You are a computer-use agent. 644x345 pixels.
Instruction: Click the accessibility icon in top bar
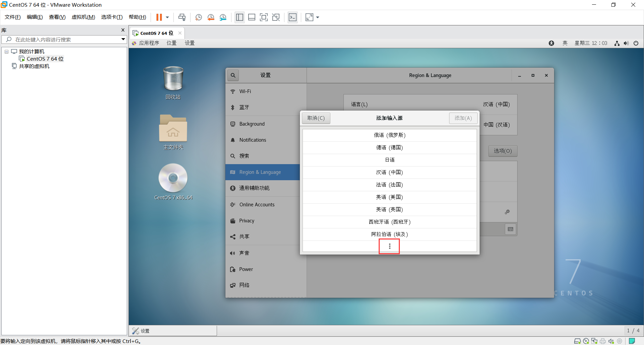(551, 43)
